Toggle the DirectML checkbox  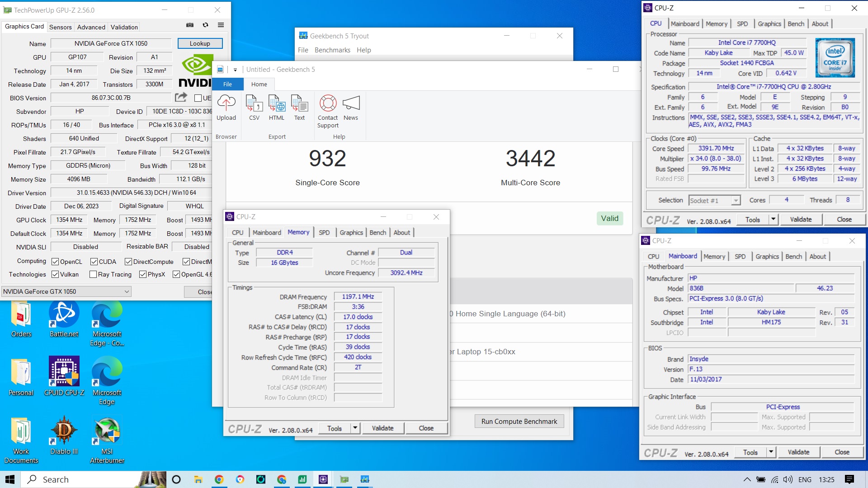point(186,262)
